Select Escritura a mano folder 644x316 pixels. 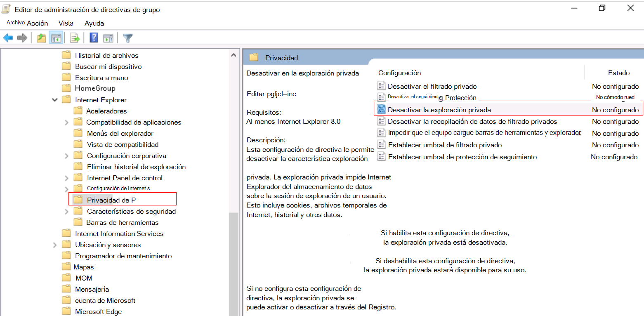(101, 77)
